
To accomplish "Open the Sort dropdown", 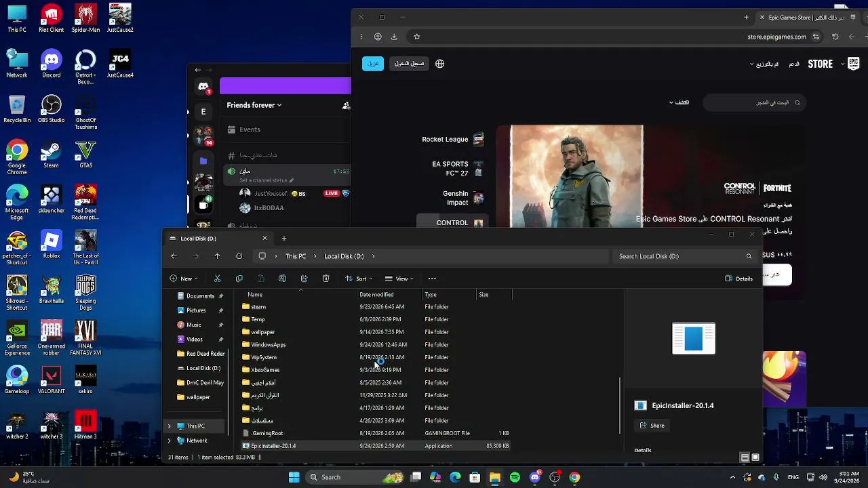I will [360, 279].
